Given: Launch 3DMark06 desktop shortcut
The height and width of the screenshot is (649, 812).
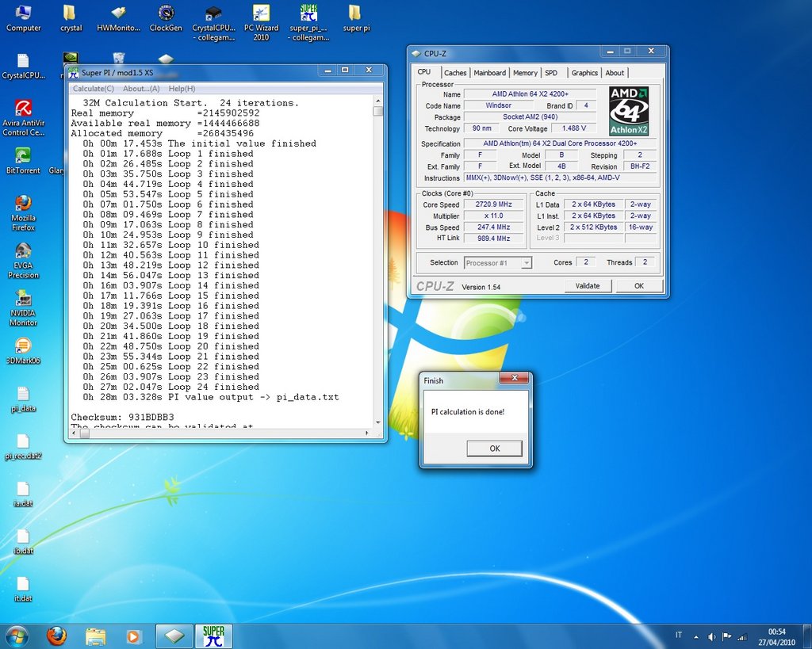Looking at the screenshot, I should 23,351.
